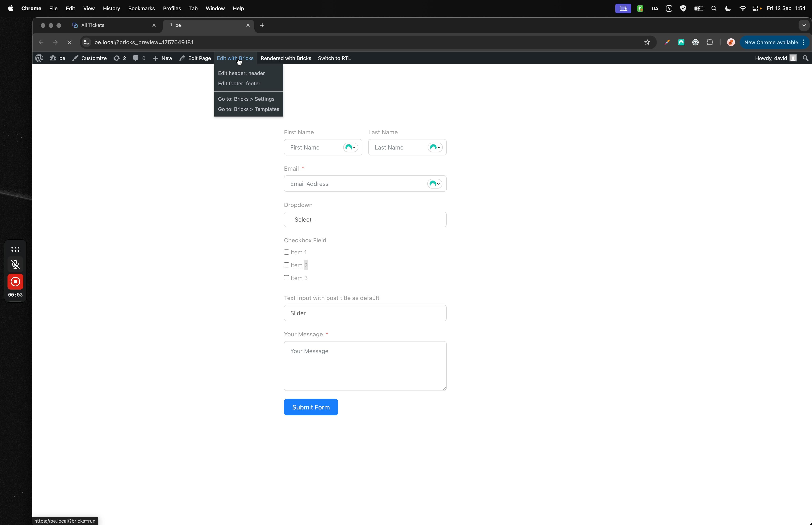Click the Submit Form button
812x525 pixels.
pyautogui.click(x=311, y=407)
